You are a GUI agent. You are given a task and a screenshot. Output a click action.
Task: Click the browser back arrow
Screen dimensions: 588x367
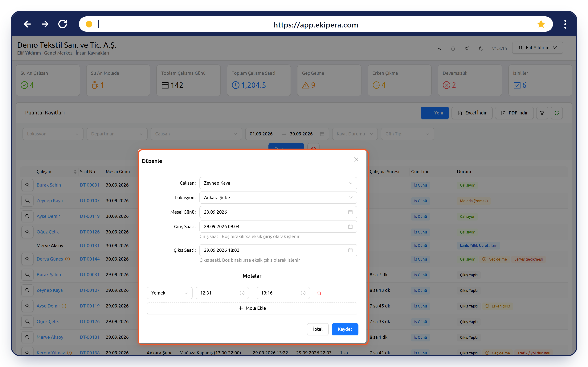[27, 24]
